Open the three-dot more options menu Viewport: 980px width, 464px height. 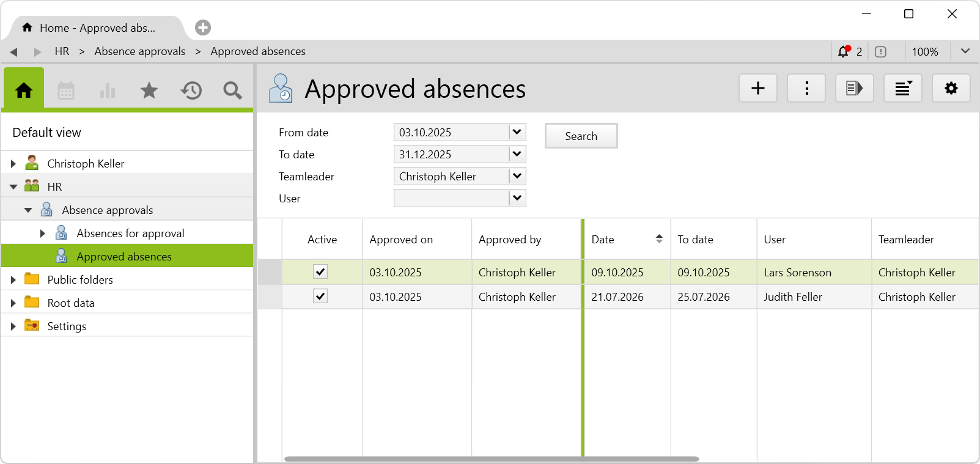tap(806, 89)
